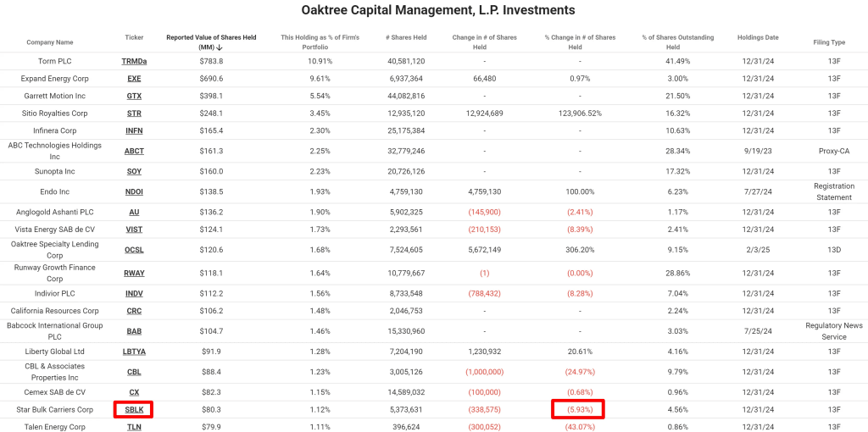Viewport: 868px width, 432px height.
Task: Click the 40,581,120 shares held cell
Action: pyautogui.click(x=406, y=61)
